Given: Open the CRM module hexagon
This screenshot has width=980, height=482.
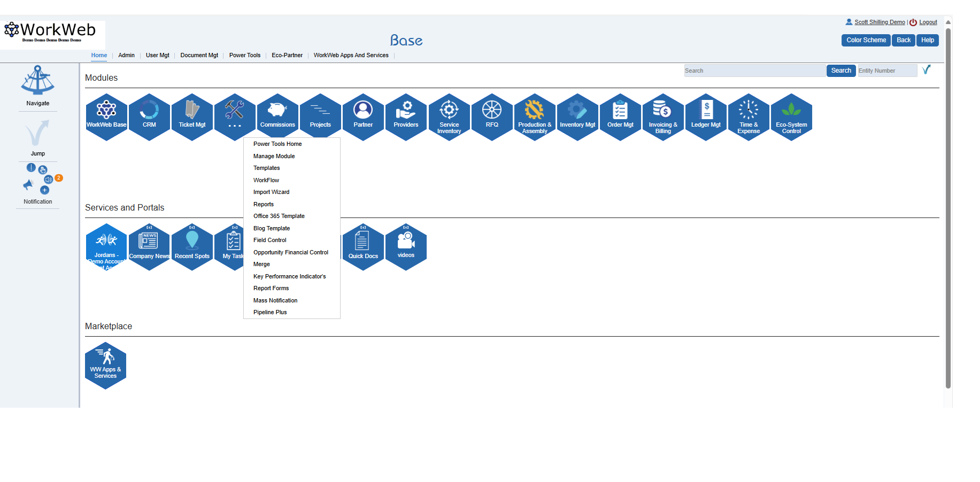Looking at the screenshot, I should point(149,116).
